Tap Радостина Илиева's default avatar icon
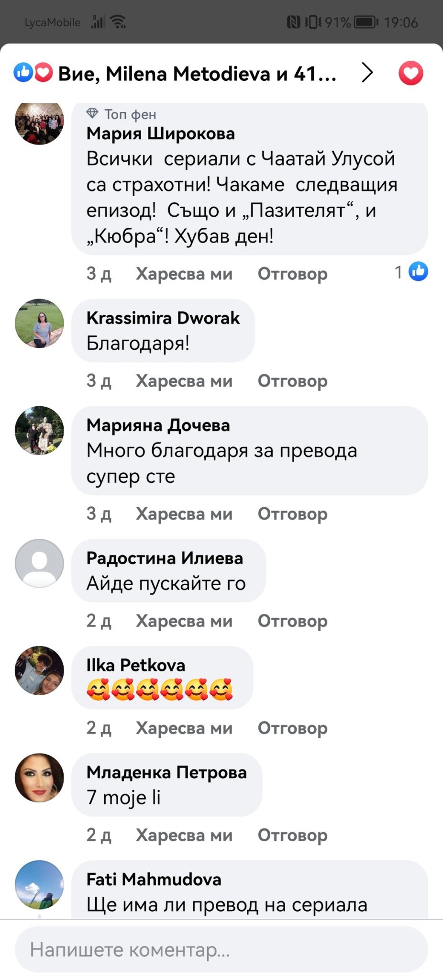 tap(39, 563)
